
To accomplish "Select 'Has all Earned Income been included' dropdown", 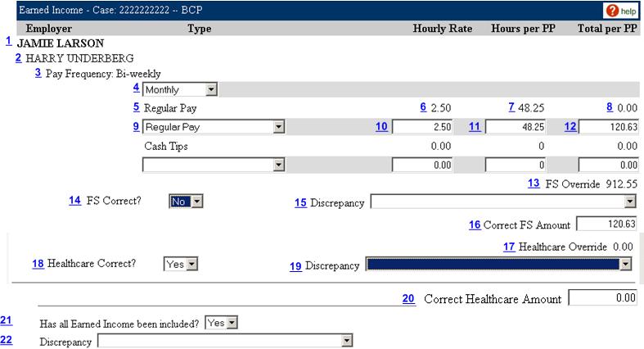I will 221,323.
